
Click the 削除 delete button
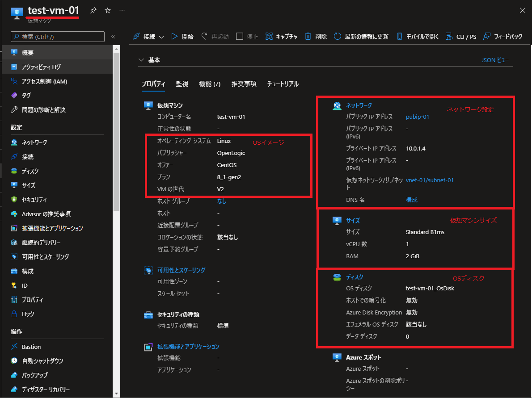point(316,37)
